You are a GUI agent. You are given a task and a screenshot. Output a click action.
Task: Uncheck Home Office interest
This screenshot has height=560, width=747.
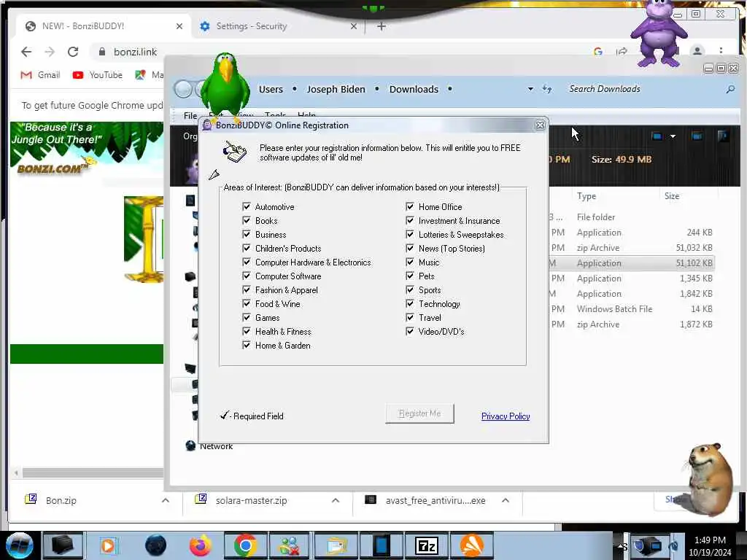pos(410,206)
